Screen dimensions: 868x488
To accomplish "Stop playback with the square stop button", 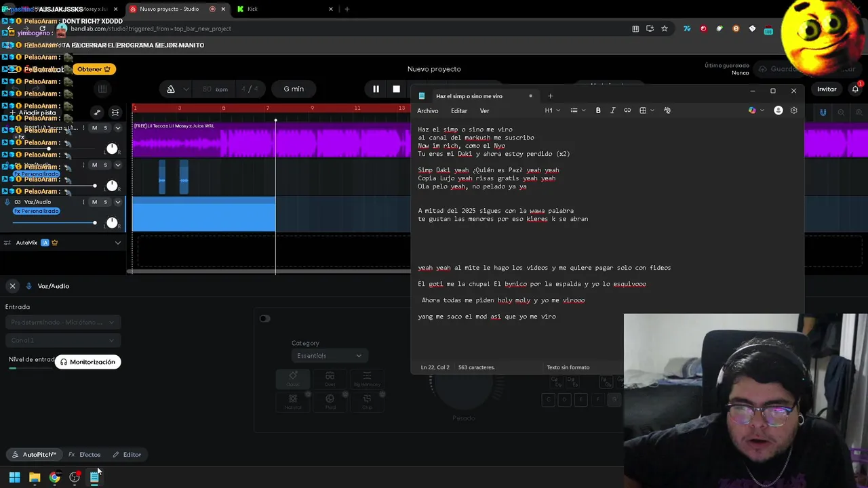I will click(x=396, y=89).
